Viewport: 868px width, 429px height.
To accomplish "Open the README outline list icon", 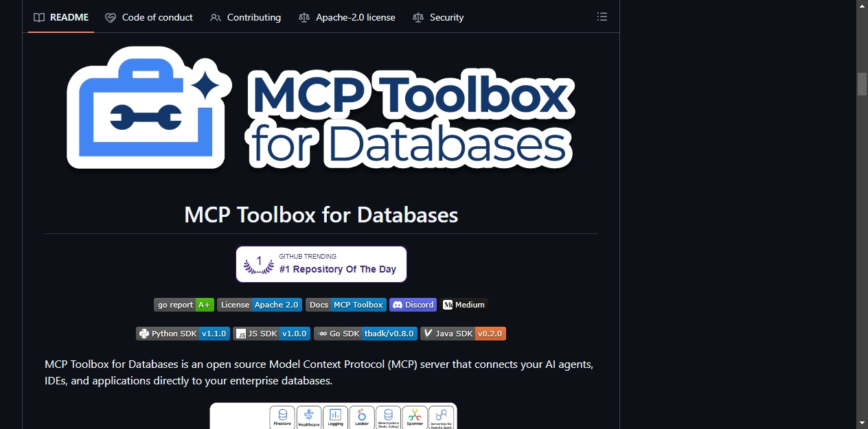I will 602,17.
